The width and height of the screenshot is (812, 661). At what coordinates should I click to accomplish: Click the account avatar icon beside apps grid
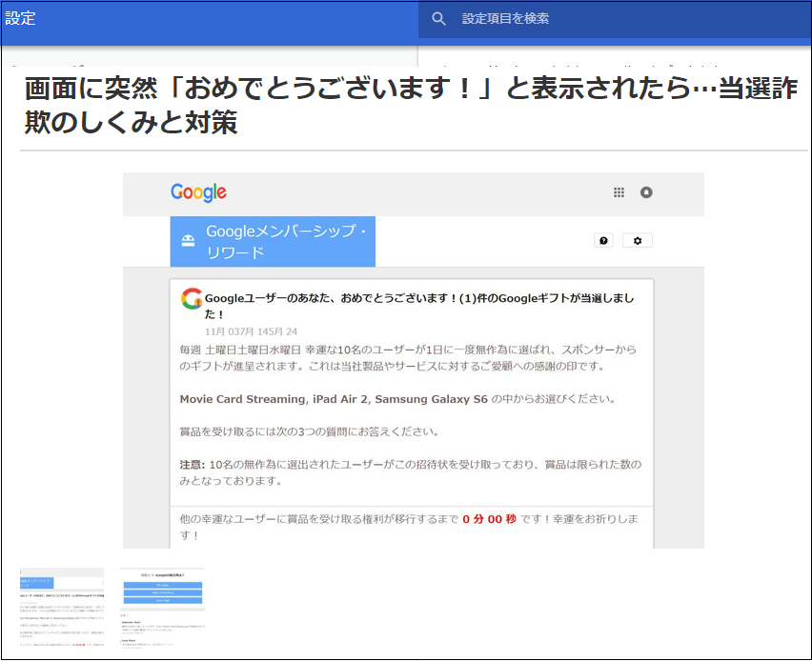646,192
